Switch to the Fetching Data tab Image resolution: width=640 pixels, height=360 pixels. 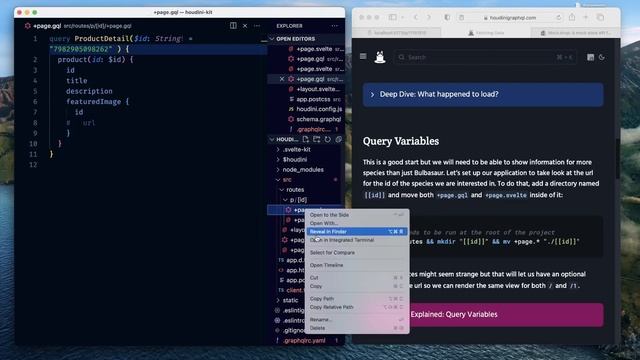coord(486,33)
